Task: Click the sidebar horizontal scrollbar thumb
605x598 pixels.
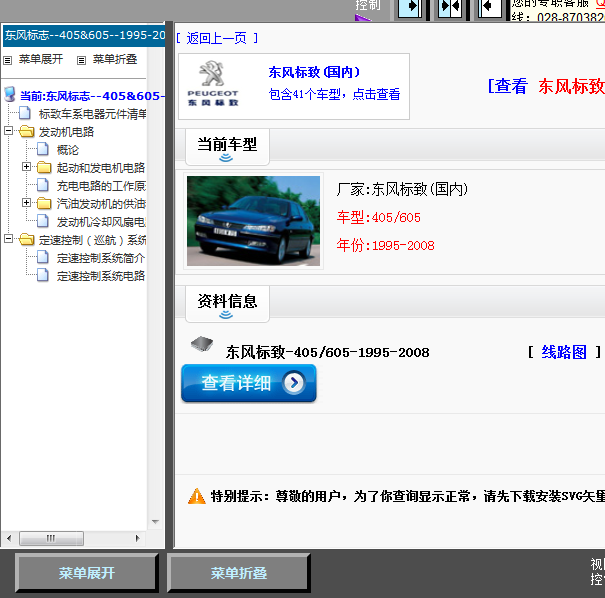Action: (51, 538)
